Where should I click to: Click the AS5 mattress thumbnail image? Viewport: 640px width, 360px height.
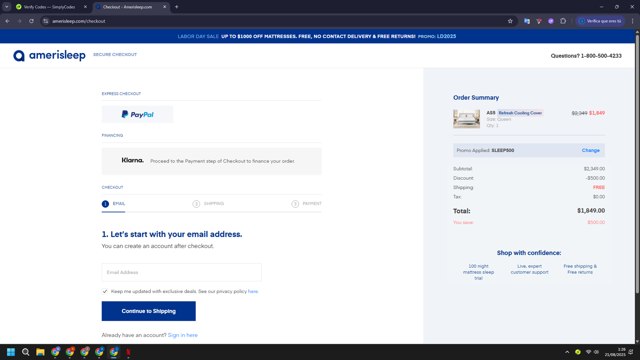click(467, 119)
